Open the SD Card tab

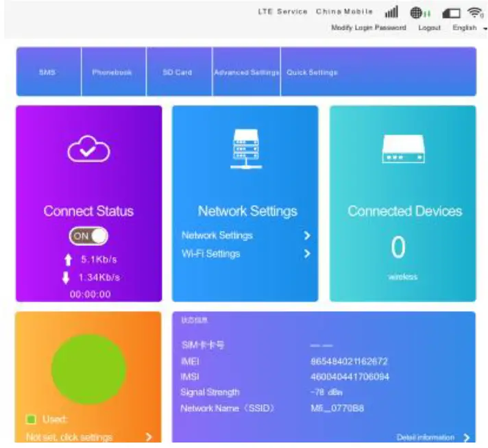coord(179,72)
